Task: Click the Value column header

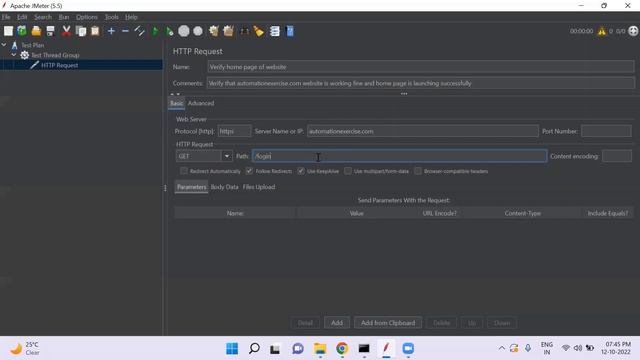Action: coord(356,213)
